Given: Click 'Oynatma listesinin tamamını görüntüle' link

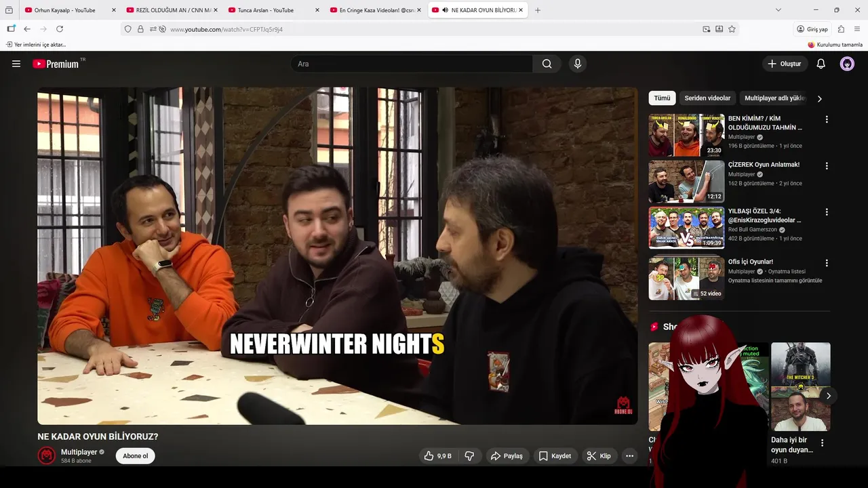Looking at the screenshot, I should (775, 281).
